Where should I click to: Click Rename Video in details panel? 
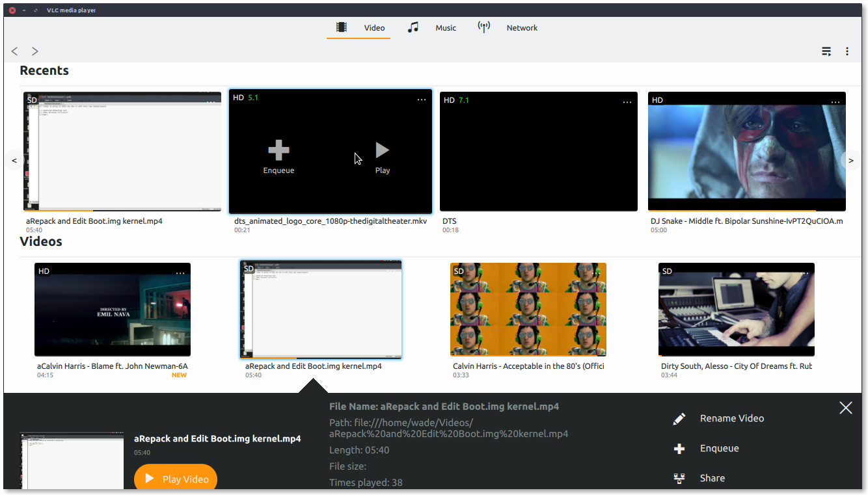pos(732,418)
